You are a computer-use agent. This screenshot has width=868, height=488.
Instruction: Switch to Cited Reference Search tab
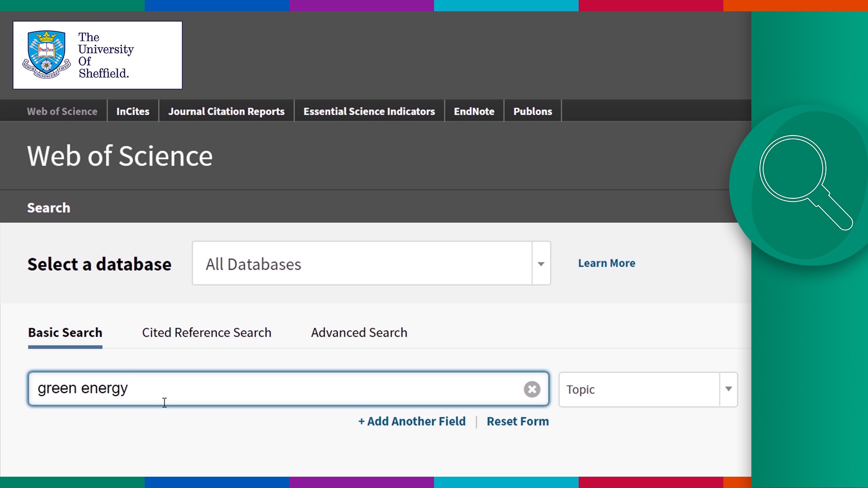pos(207,333)
